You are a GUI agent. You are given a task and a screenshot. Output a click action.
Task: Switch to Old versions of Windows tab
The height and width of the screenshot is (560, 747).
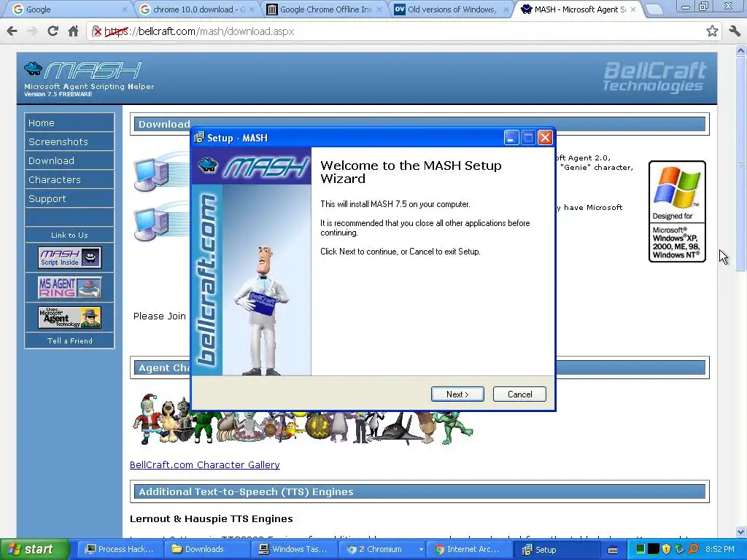[x=452, y=9]
